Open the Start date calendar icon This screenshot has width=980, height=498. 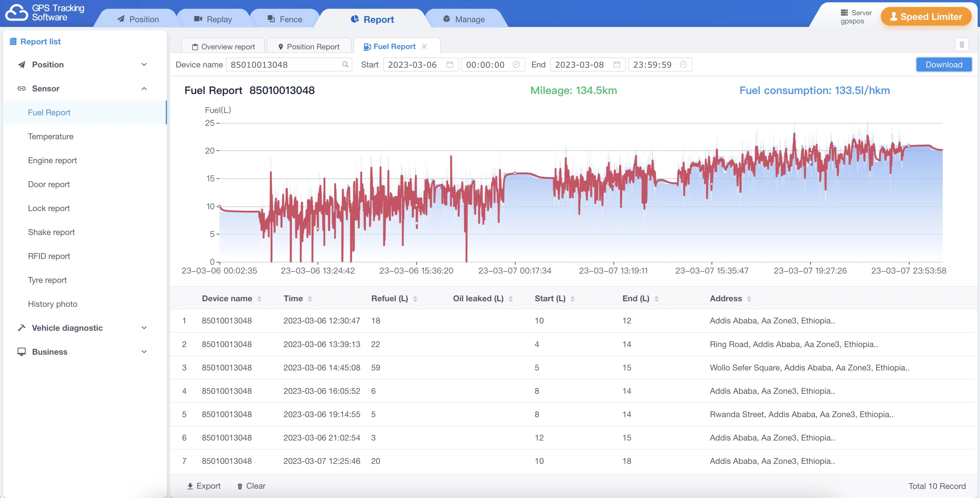449,65
